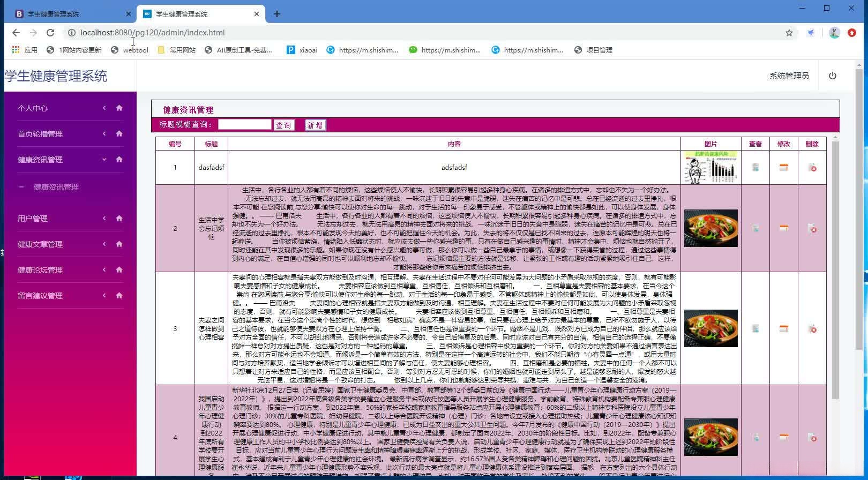Reload the page with refresh icon
This screenshot has height=480, width=868.
pyautogui.click(x=50, y=33)
